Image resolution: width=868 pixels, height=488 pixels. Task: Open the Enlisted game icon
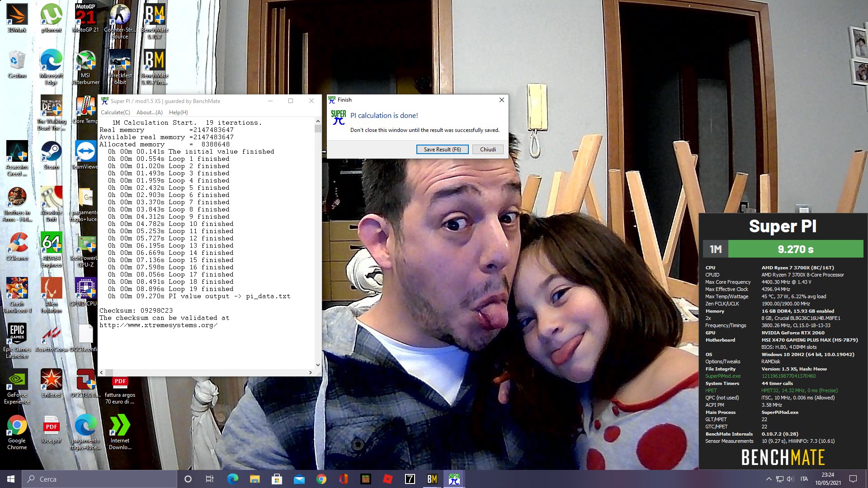52,383
